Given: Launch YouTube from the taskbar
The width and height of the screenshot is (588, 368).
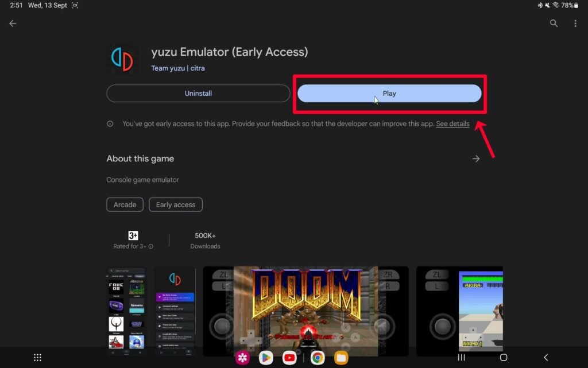Looking at the screenshot, I should (x=289, y=358).
